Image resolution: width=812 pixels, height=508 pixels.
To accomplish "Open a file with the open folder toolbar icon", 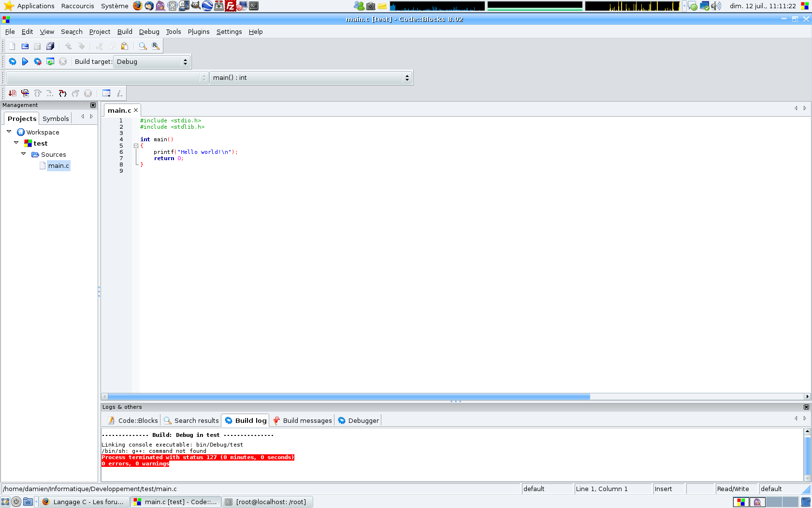I will [25, 46].
